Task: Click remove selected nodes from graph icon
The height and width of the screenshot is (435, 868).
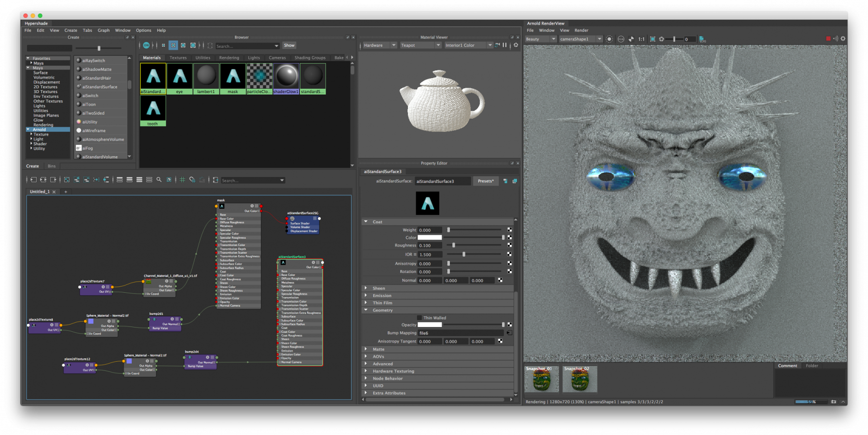Action: (87, 180)
